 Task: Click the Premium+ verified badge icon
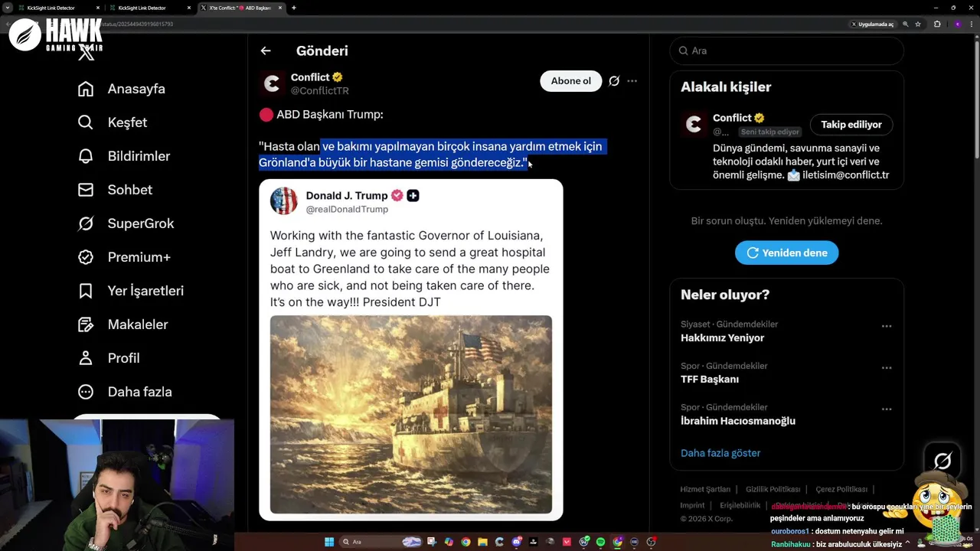(86, 257)
